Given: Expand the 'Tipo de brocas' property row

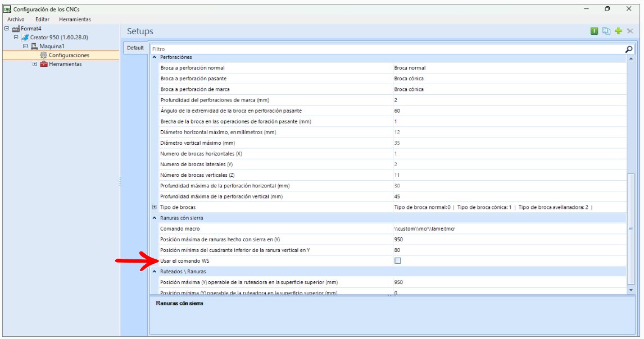Looking at the screenshot, I should coord(155,207).
